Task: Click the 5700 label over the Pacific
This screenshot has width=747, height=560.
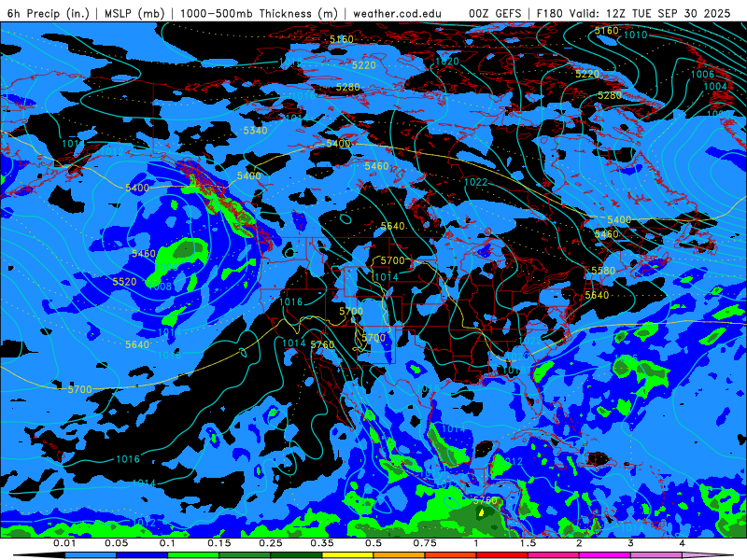Action: [79, 389]
